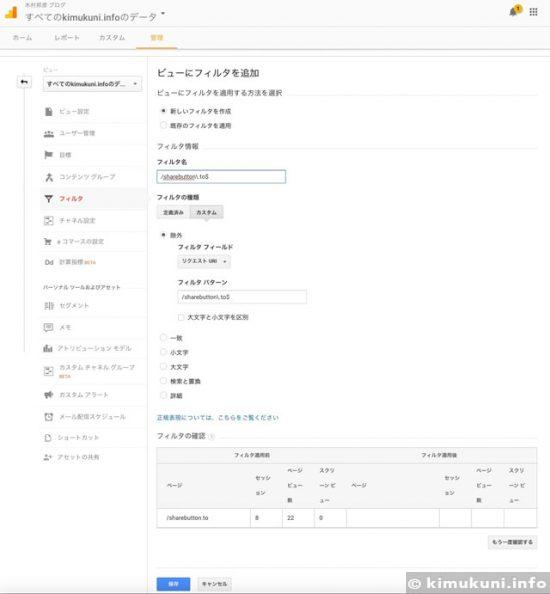Click the キャンセル button
The height and width of the screenshot is (594, 550).
coord(214,584)
